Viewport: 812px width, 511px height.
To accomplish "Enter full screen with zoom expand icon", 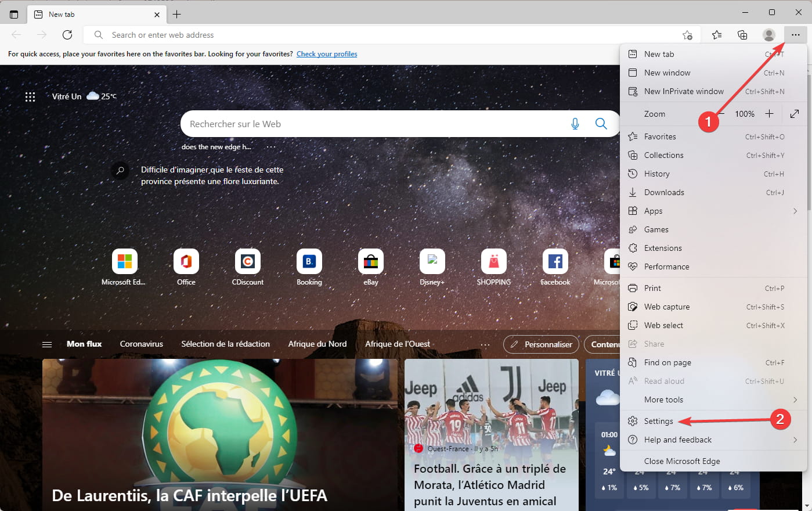I will click(795, 114).
